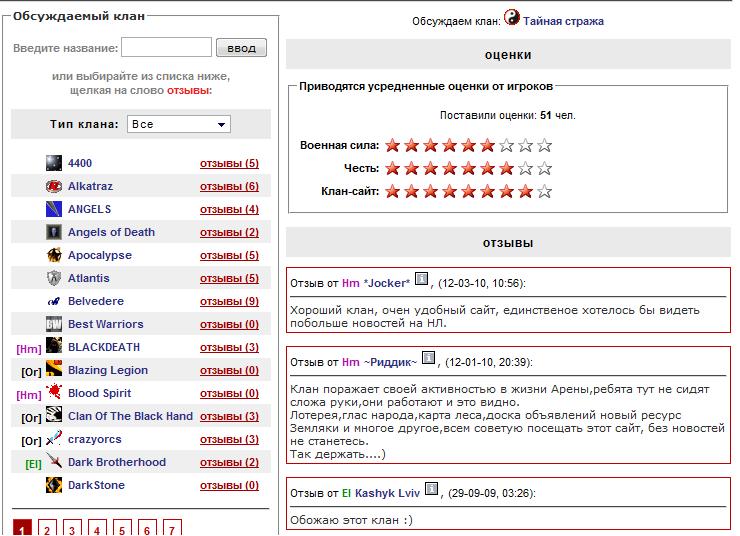Click the Clan Of The Black Hand emblem

click(x=54, y=414)
